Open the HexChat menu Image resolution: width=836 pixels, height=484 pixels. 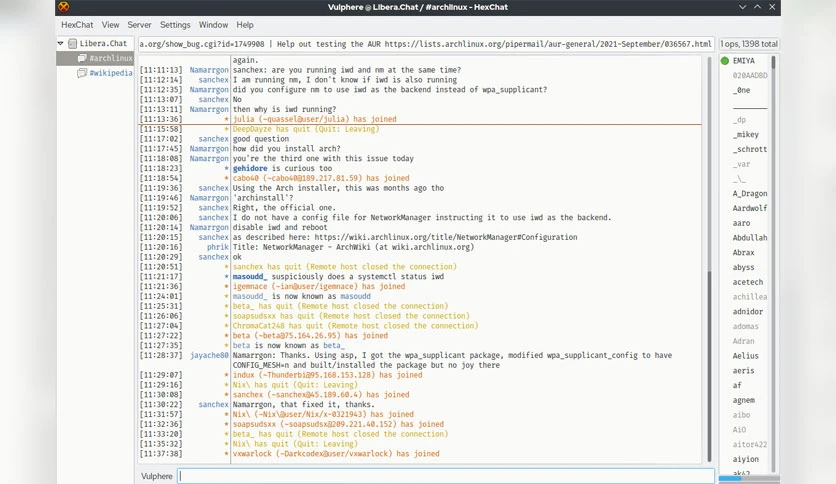(x=77, y=25)
